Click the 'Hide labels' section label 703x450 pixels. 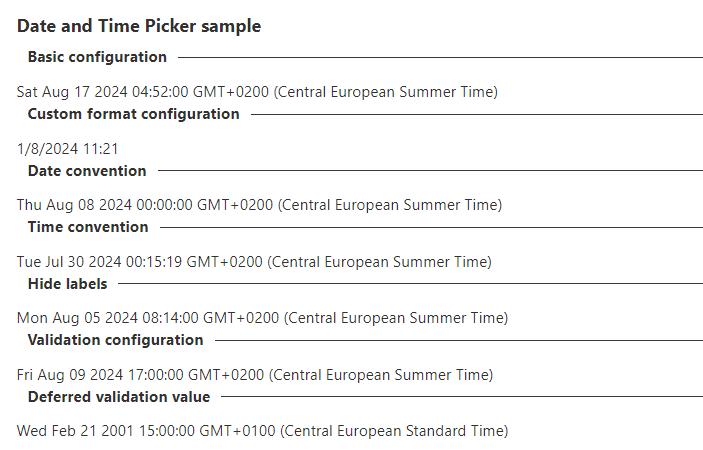67,284
